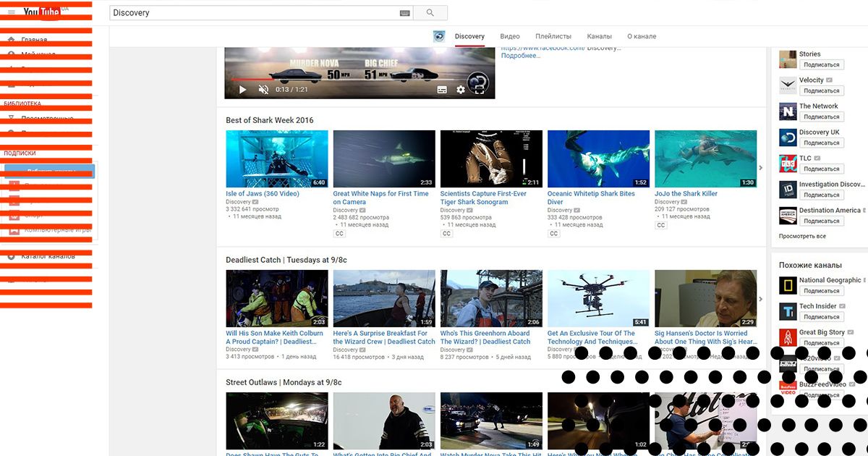Open Oceanic Whitetip Shark Bites Diver link
868x456 pixels.
[591, 198]
